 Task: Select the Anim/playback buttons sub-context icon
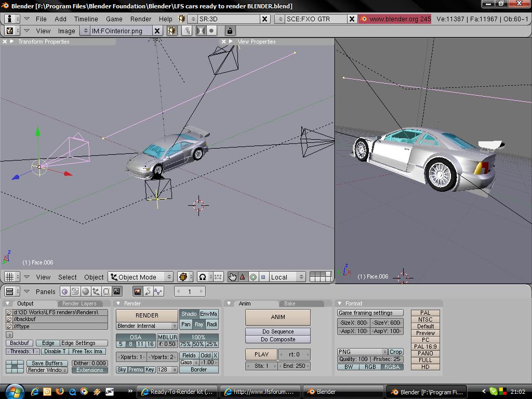[x=148, y=291]
